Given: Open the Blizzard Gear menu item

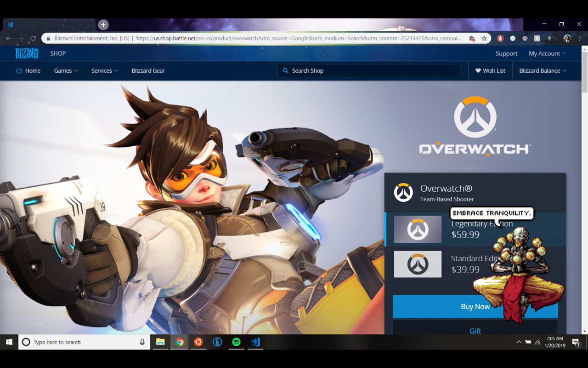Looking at the screenshot, I should (148, 70).
